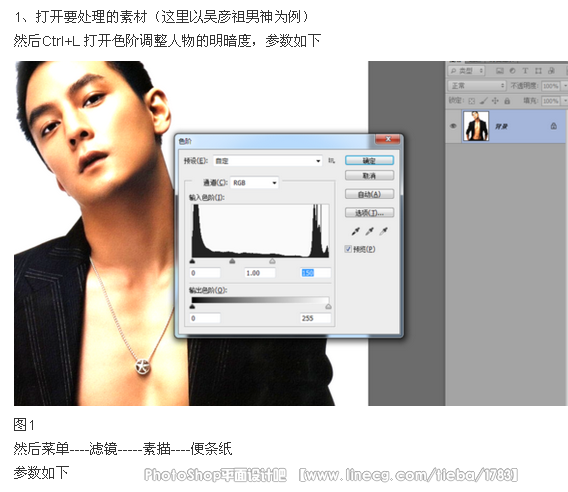Click the input white point slider
The height and width of the screenshot is (492, 568).
(x=272, y=261)
